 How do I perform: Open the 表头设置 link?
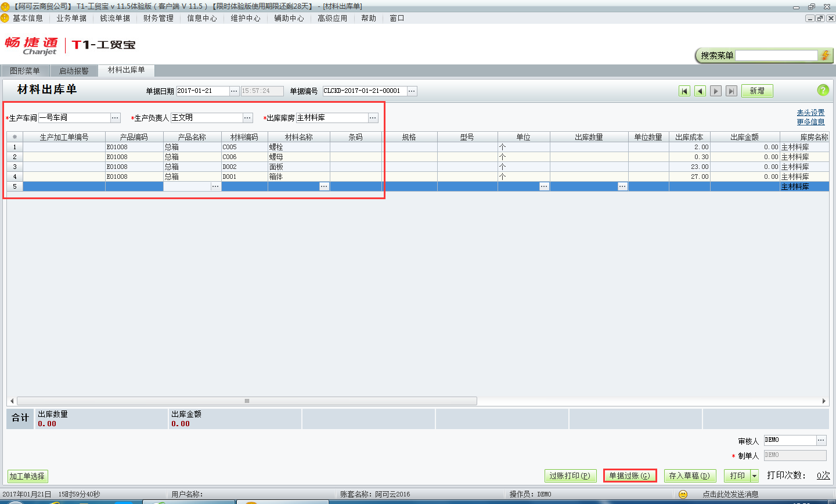(x=810, y=113)
